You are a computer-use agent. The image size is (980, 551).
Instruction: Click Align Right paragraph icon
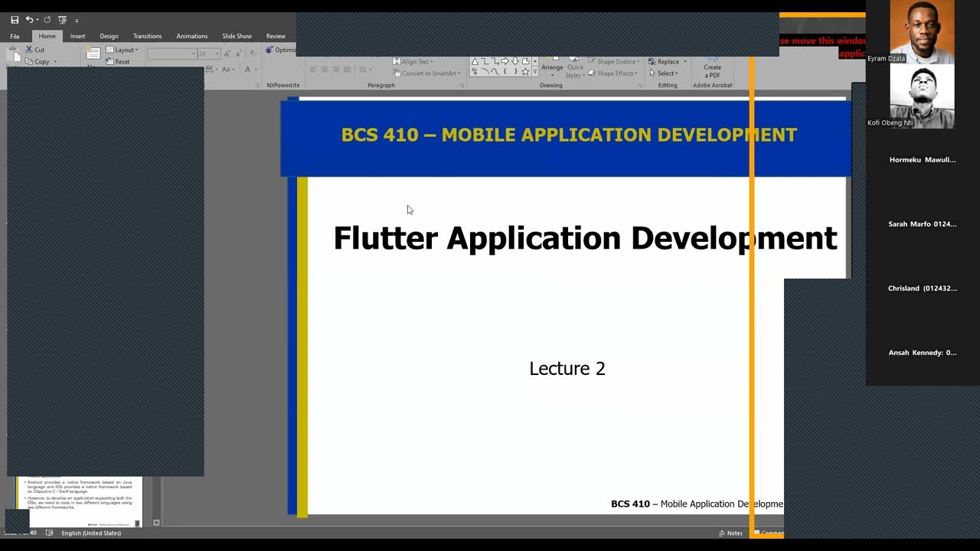point(336,70)
